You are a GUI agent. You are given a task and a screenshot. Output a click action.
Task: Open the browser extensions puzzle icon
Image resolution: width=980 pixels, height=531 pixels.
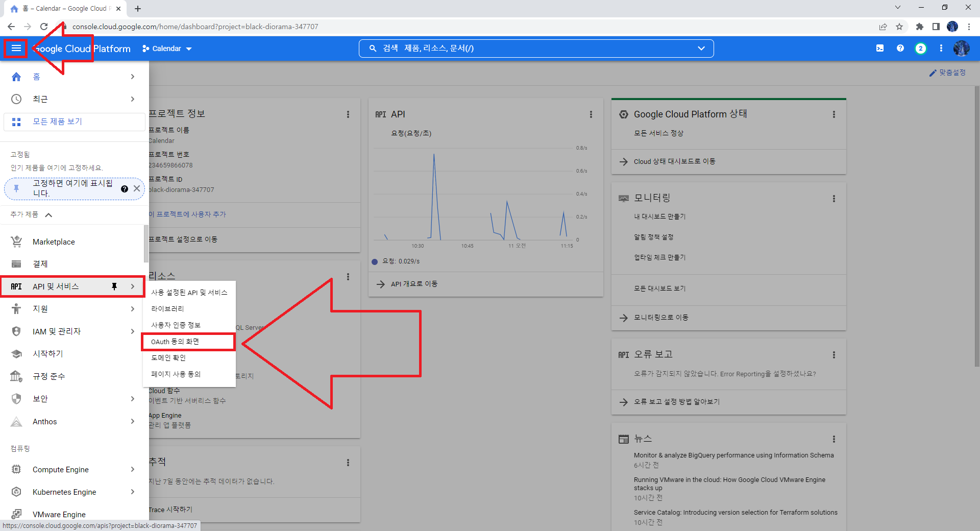919,27
